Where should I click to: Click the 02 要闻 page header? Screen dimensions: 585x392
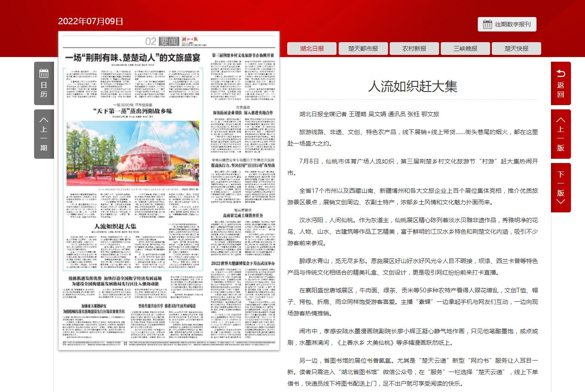(162, 41)
